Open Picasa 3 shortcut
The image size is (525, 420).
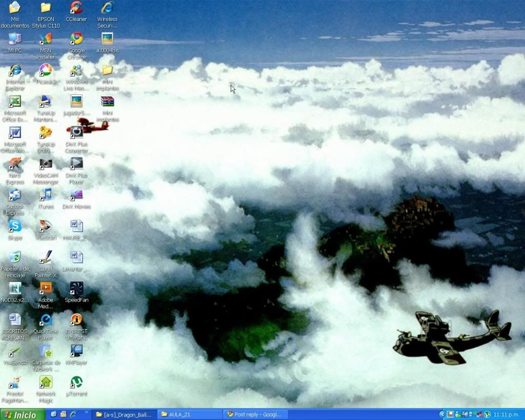pyautogui.click(x=46, y=71)
